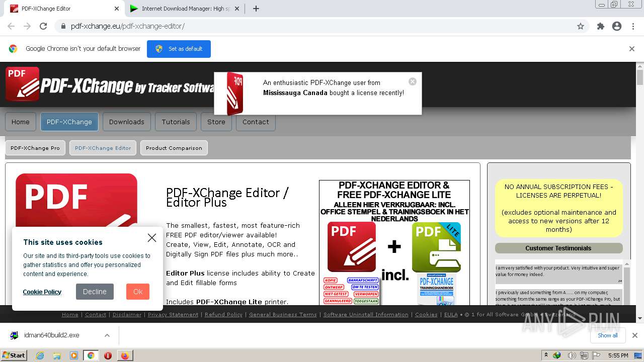Show hidden system tray icons

coord(546,355)
